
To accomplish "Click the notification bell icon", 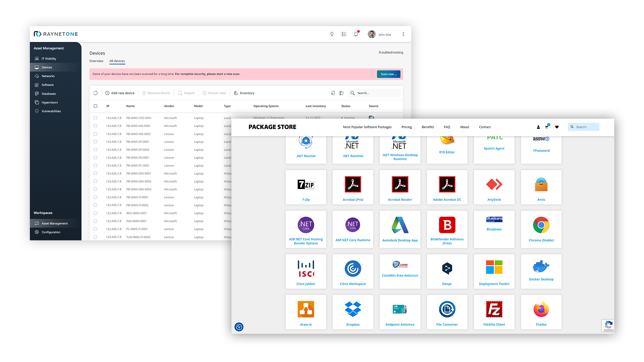I will point(356,34).
